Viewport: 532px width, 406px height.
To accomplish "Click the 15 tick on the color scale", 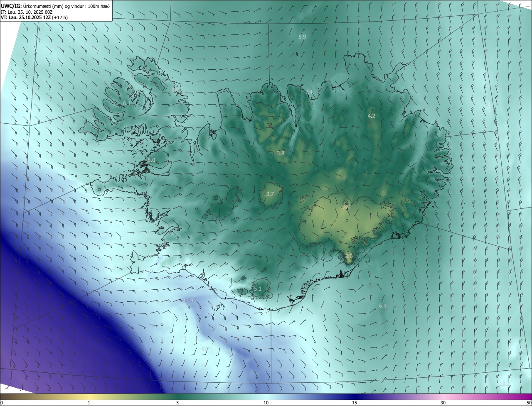I will 355,403.
